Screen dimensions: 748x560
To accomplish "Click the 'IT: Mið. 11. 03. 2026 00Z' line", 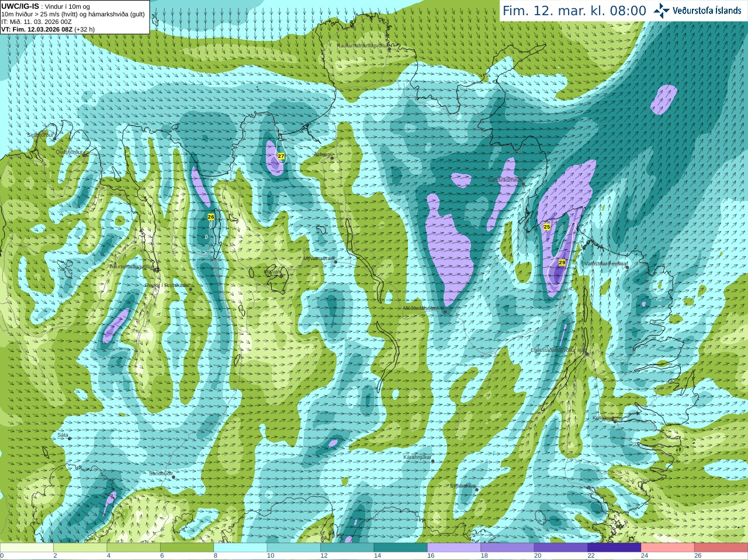I will [37, 22].
